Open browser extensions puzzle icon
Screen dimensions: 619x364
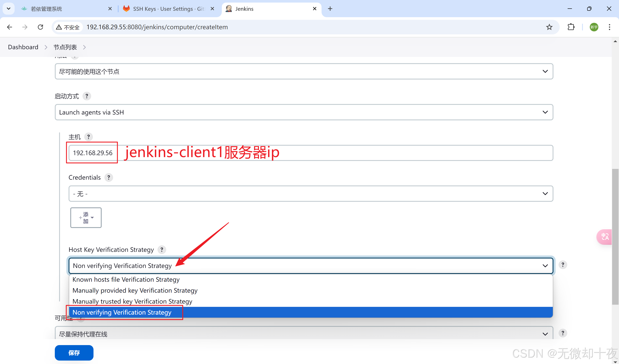(571, 27)
